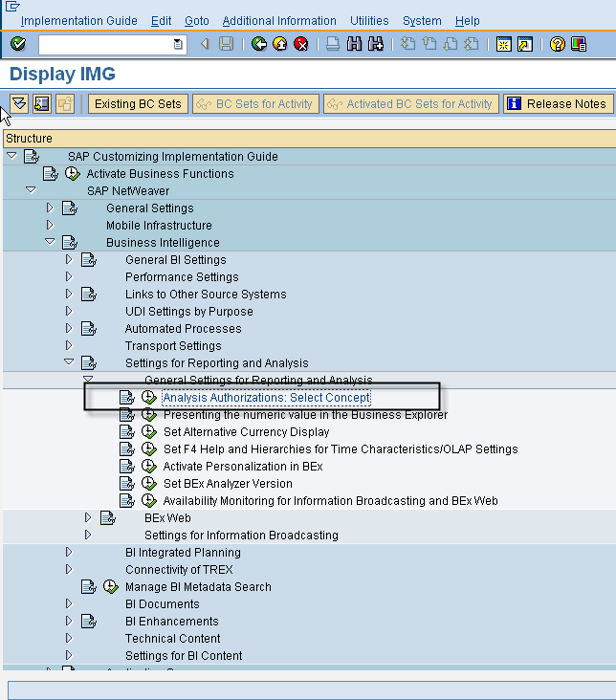Click the First Page icon
The height and width of the screenshot is (700, 616).
[407, 44]
